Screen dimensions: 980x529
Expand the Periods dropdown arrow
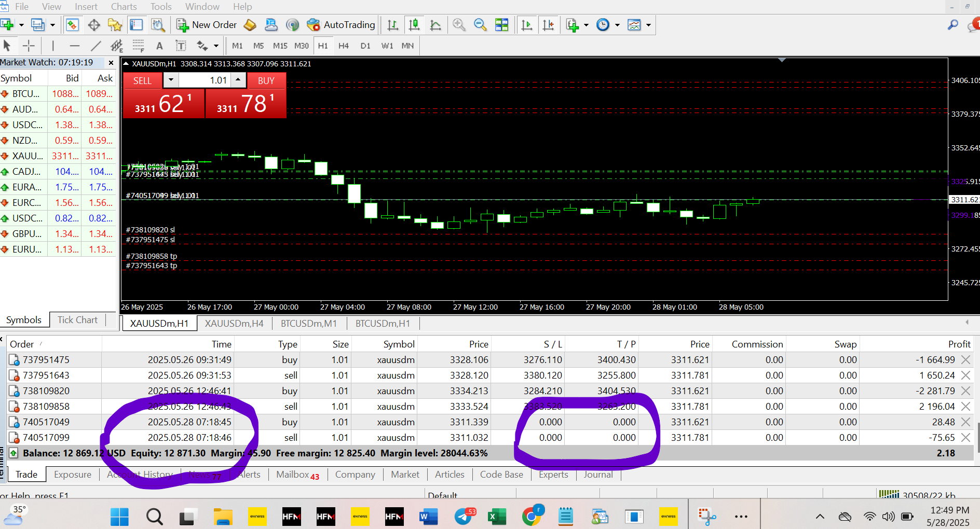pyautogui.click(x=617, y=25)
